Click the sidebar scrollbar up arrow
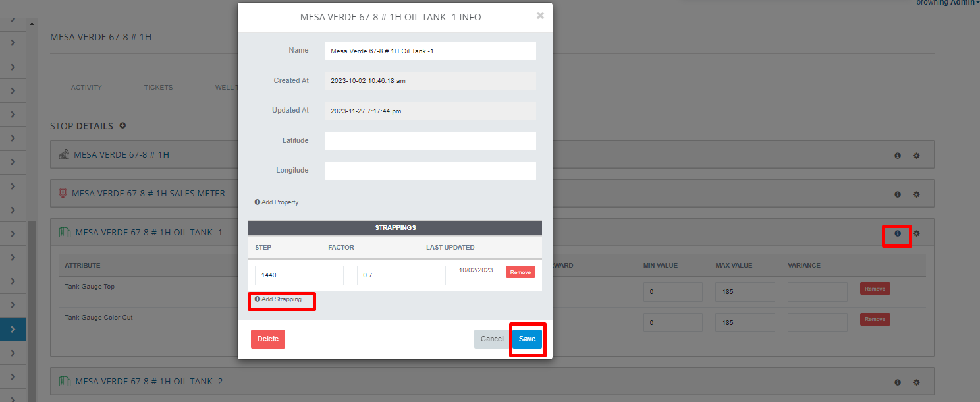The width and height of the screenshot is (980, 402). (32, 24)
